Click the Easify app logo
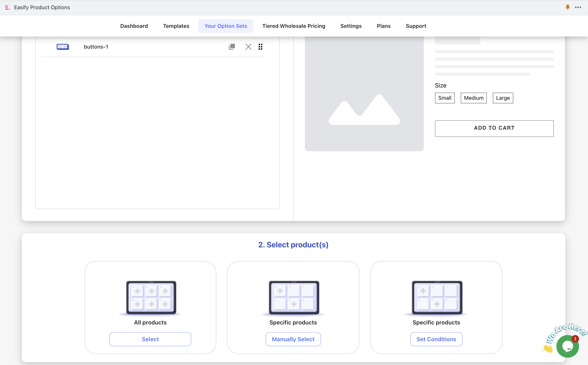 pyautogui.click(x=7, y=7)
